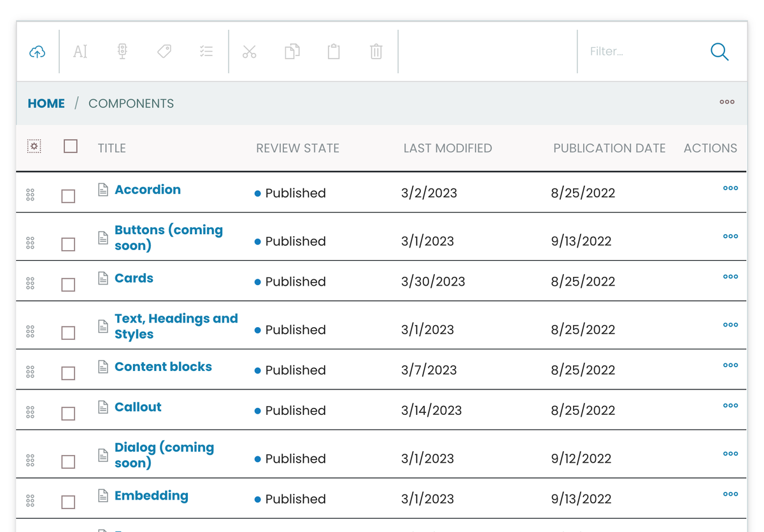Tick the select-all checkbox in header
This screenshot has width=764, height=532.
point(71,146)
